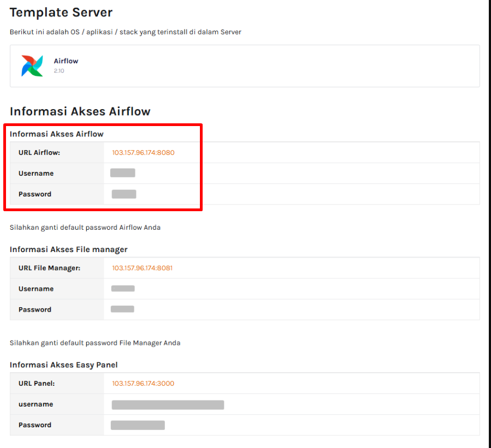Click the "URL Airflow:" row label
Screen dimensions: 491x448
tap(39, 153)
